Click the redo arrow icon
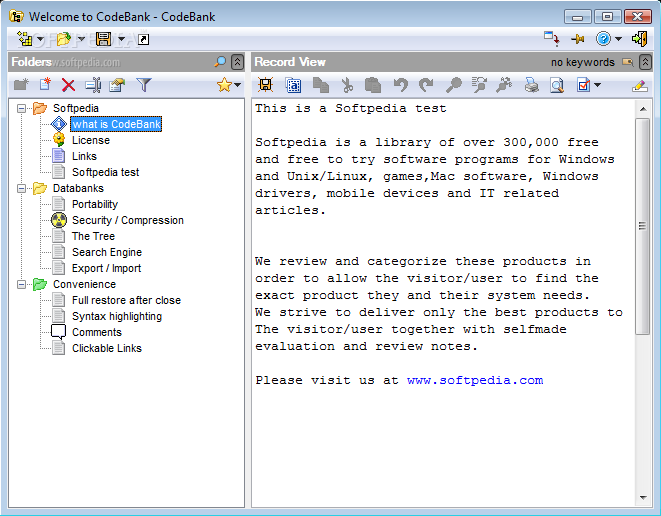661x516 pixels. tap(426, 85)
